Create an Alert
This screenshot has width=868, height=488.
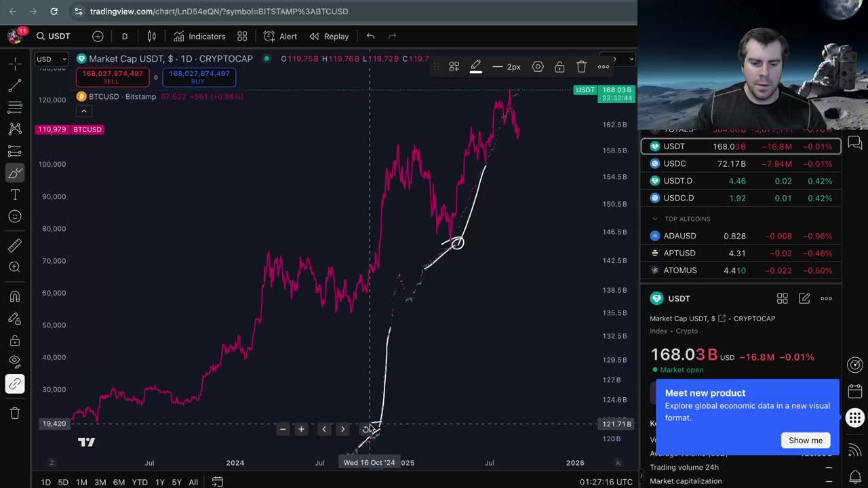coord(280,36)
